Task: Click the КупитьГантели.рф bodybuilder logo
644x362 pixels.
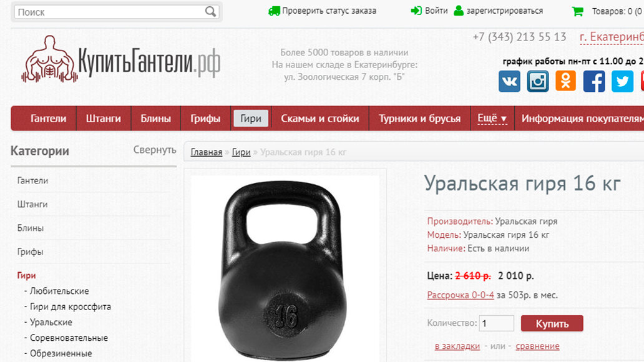Action: [121, 59]
